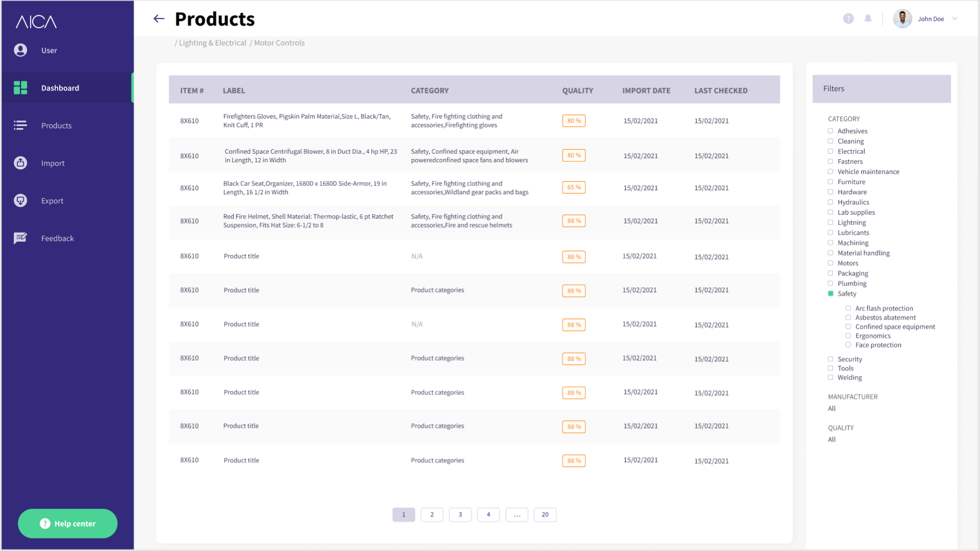The image size is (980, 551).
Task: Click the AICA logo
Action: point(36,21)
